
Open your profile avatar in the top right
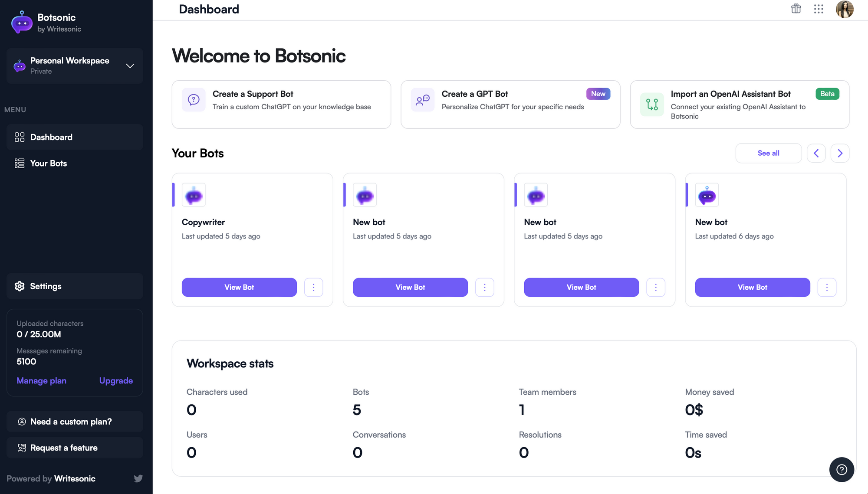(845, 9)
